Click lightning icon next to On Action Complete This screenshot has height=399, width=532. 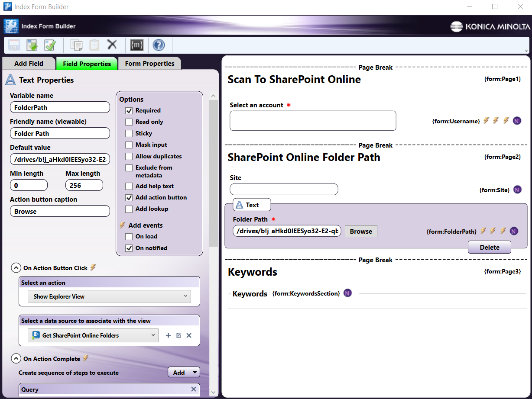[86, 358]
